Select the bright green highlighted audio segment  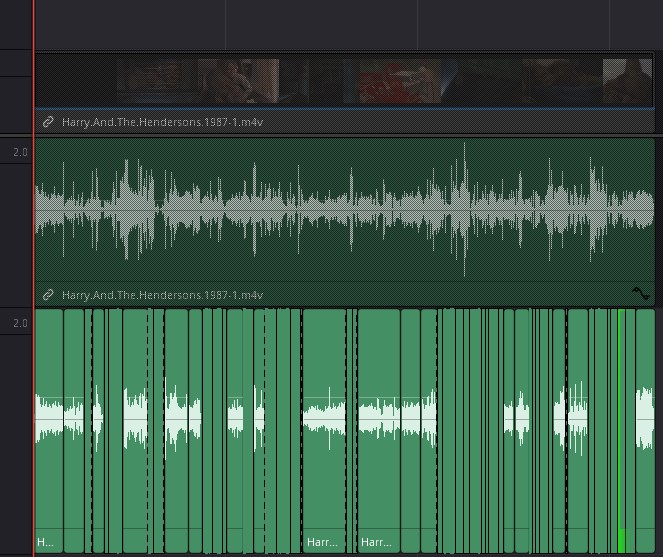pos(622,431)
